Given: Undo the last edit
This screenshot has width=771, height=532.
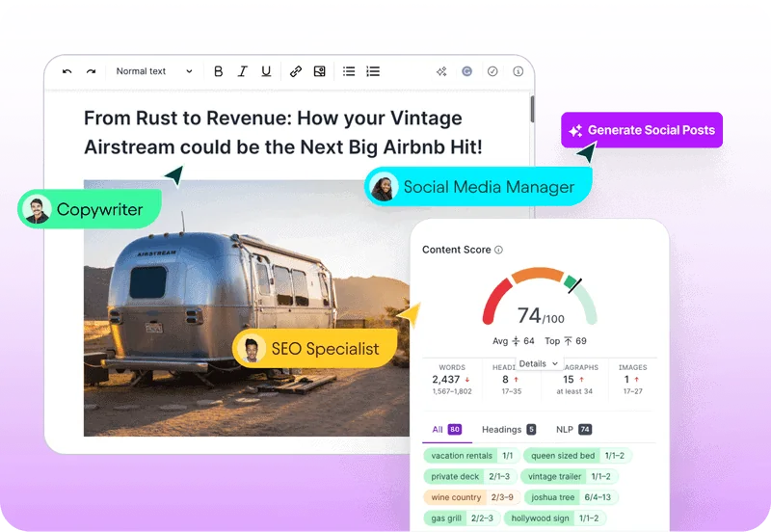Looking at the screenshot, I should tap(67, 71).
